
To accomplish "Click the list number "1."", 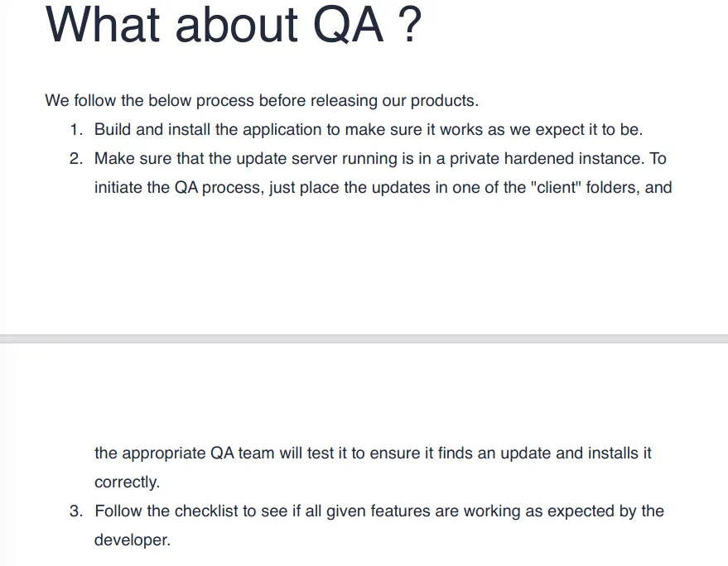I will coord(76,129).
